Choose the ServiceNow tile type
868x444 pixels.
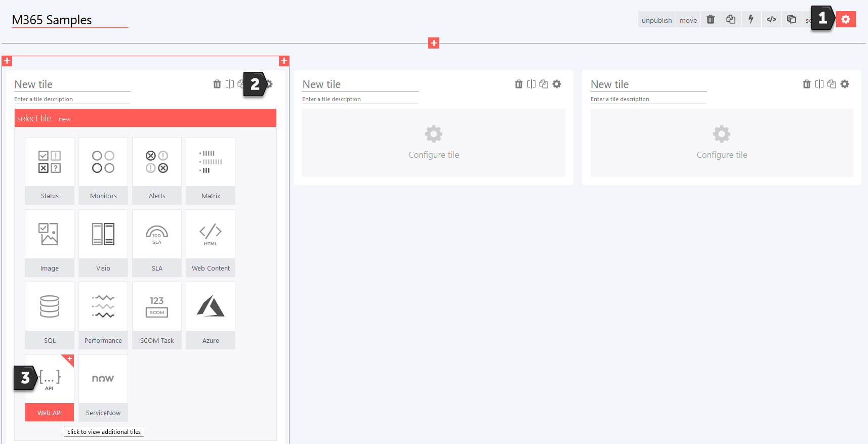click(x=103, y=388)
